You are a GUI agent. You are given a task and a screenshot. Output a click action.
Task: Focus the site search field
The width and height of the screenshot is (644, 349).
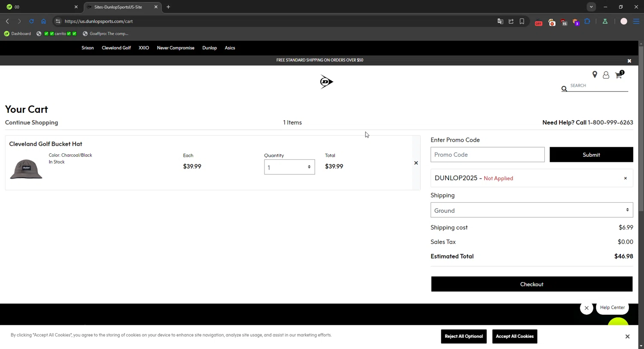tap(598, 86)
